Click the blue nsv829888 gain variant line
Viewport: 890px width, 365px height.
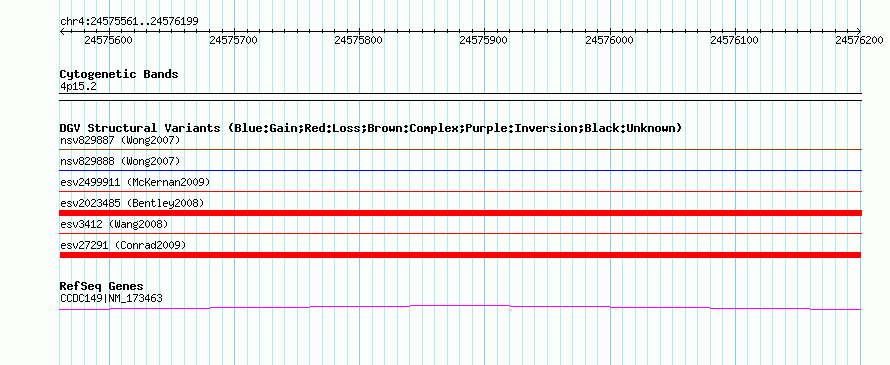[x=460, y=170]
